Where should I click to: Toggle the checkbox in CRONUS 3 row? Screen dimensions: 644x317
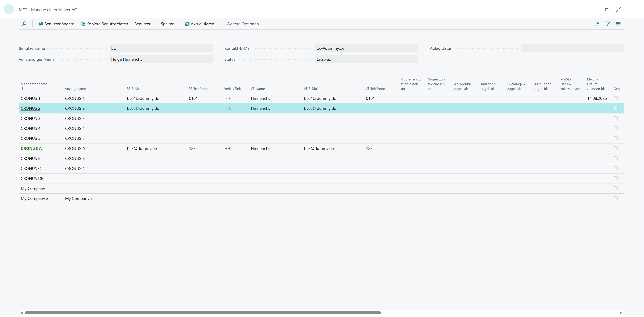(x=616, y=118)
